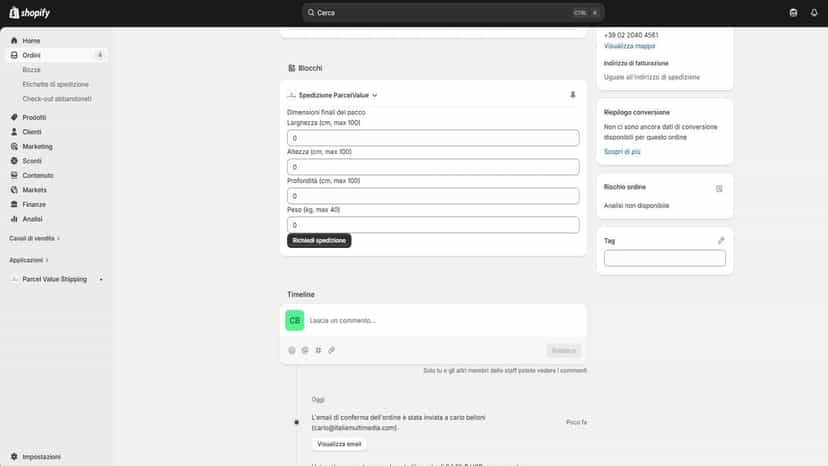828x466 pixels.
Task: Open the store icon in top bar
Action: coord(793,13)
